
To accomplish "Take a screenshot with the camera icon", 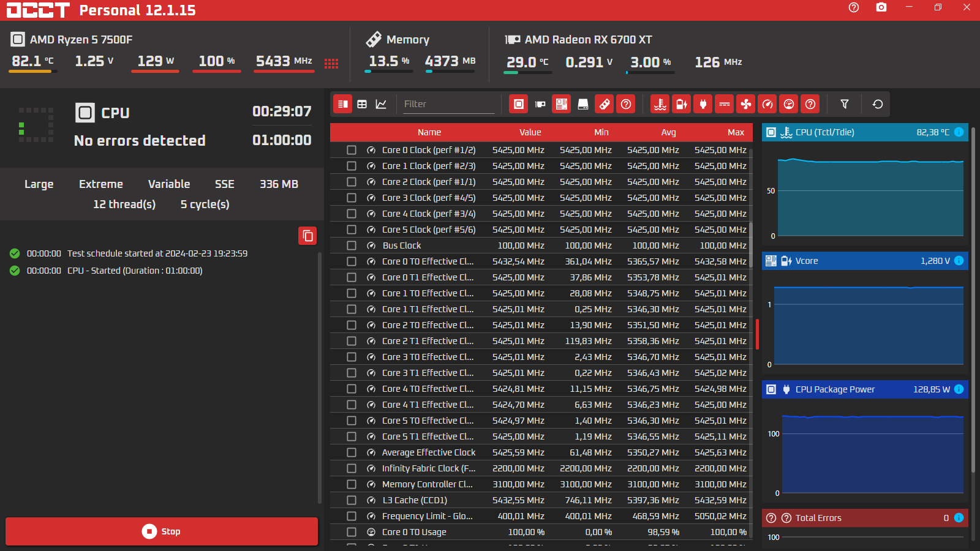I will (881, 7).
